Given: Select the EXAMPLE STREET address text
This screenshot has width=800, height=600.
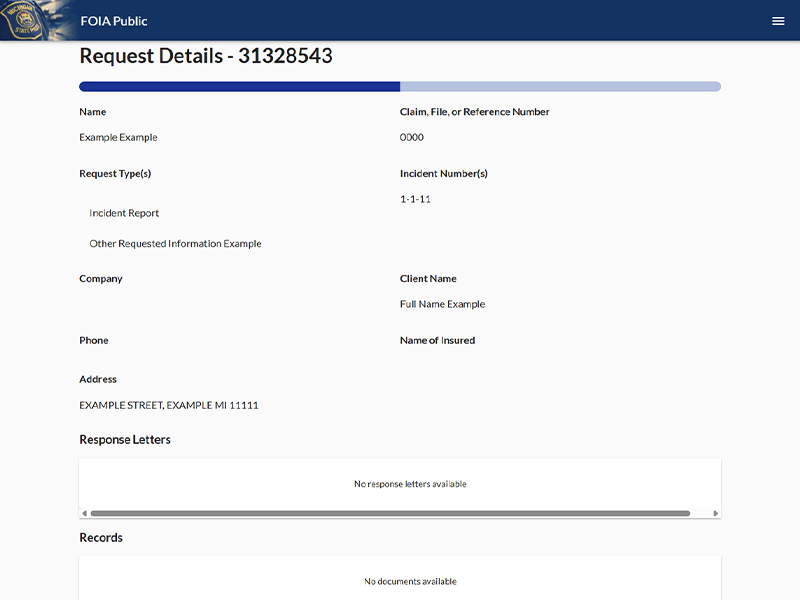Looking at the screenshot, I should (x=169, y=405).
